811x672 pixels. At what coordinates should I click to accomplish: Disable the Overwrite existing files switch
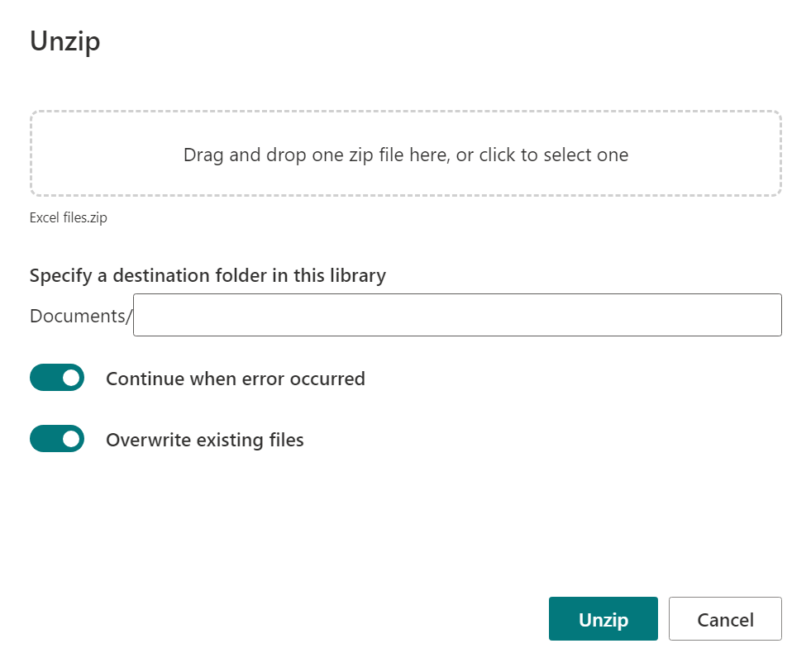click(57, 439)
